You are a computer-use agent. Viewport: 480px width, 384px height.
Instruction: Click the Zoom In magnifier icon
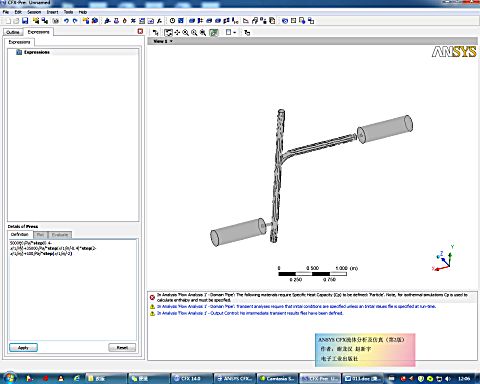185,32
